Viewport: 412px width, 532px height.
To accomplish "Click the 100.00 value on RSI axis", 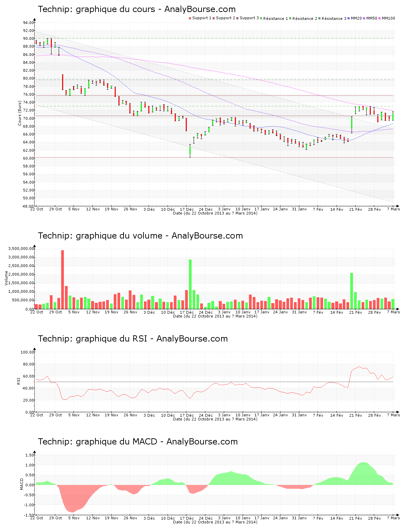I will 27,352.
